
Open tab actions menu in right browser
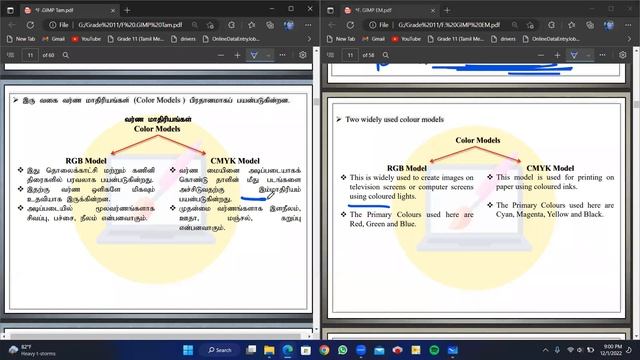[330, 10]
